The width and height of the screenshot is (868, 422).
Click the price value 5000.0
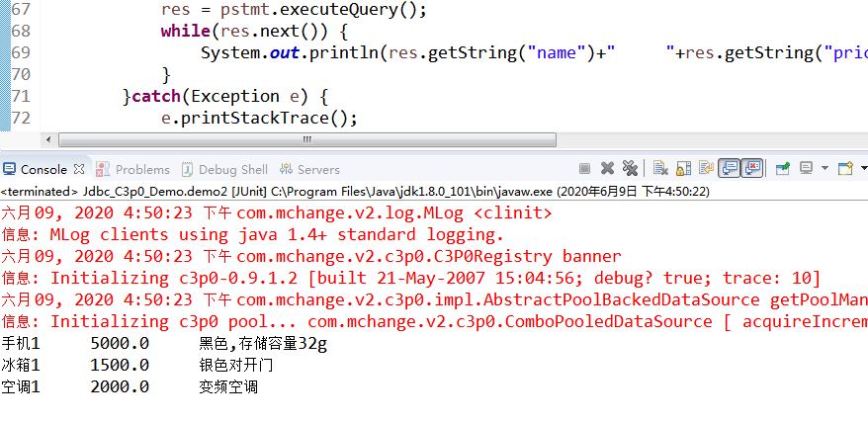click(120, 344)
